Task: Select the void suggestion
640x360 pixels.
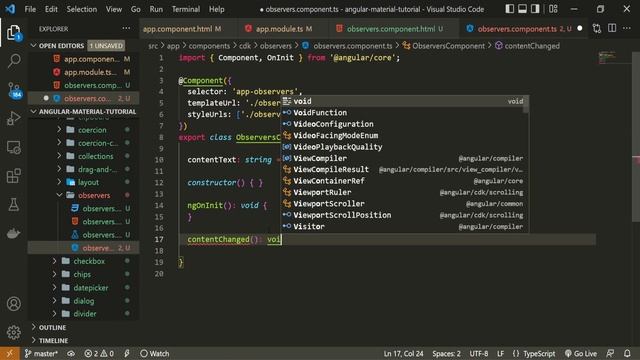Action: click(402, 101)
